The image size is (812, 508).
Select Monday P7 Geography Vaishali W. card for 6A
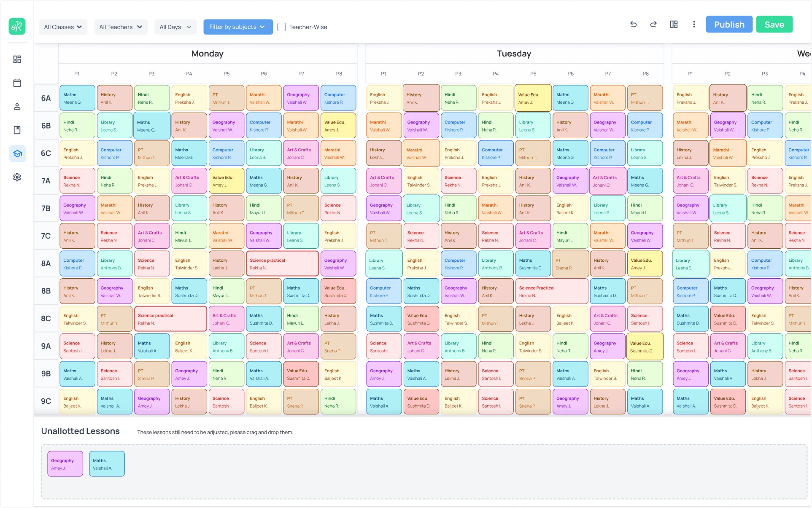(301, 98)
